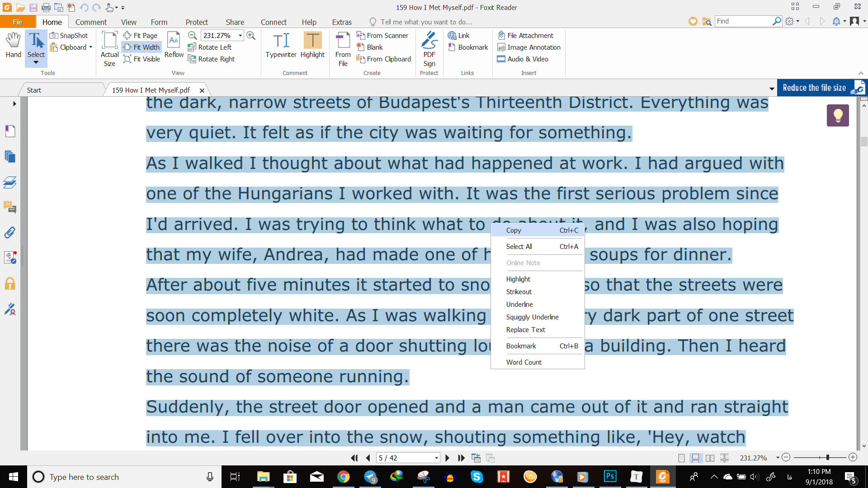Open PDF Sign tool
This screenshot has width=868, height=488.
429,49
